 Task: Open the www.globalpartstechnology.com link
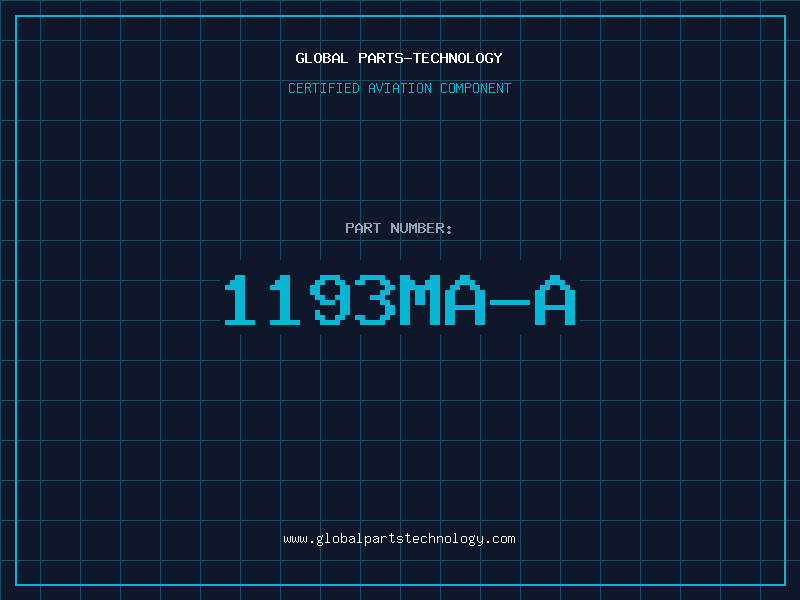tap(399, 539)
